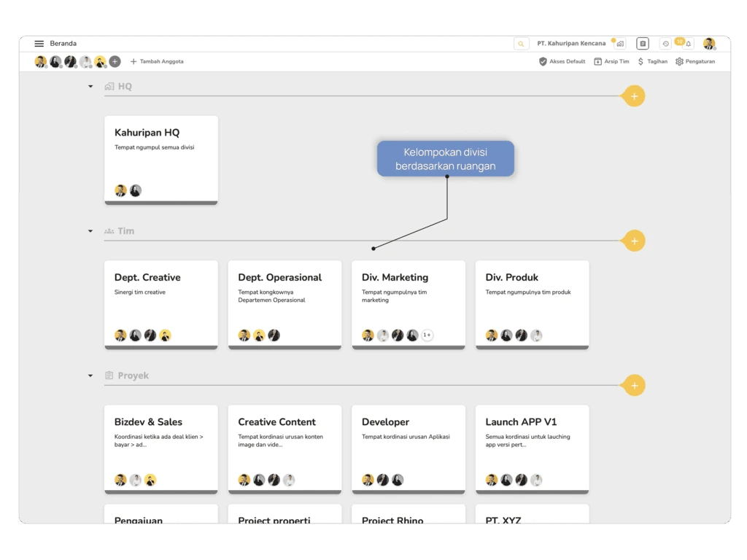Viewport: 747px width, 560px height.
Task: Click the HQ section heading
Action: [125, 86]
